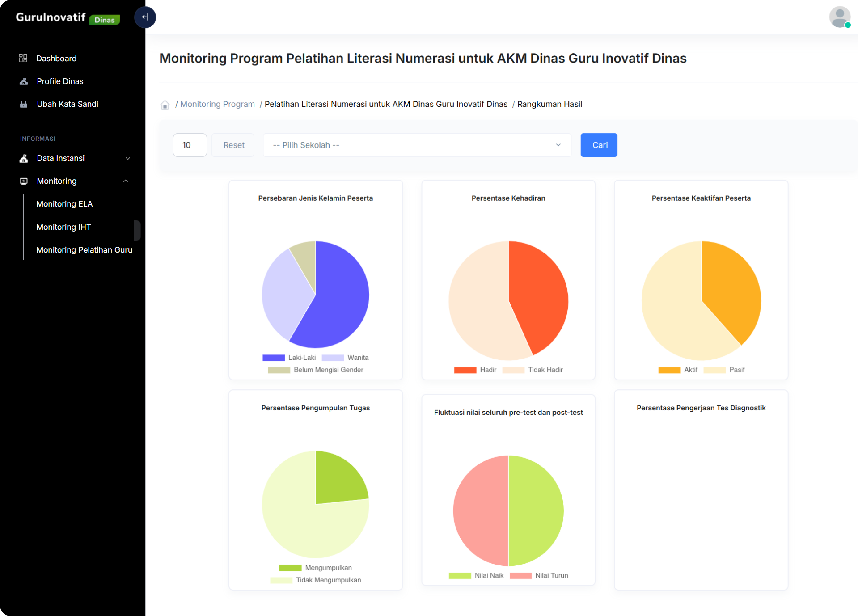This screenshot has height=616, width=858.
Task: Select Monitoring Pelatihan Guru in sidebar
Action: click(84, 250)
